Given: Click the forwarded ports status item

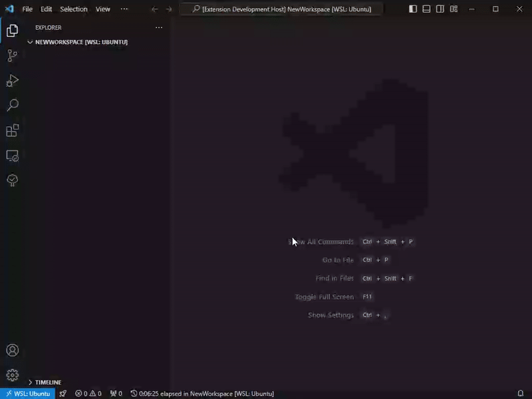Looking at the screenshot, I should tap(116, 394).
